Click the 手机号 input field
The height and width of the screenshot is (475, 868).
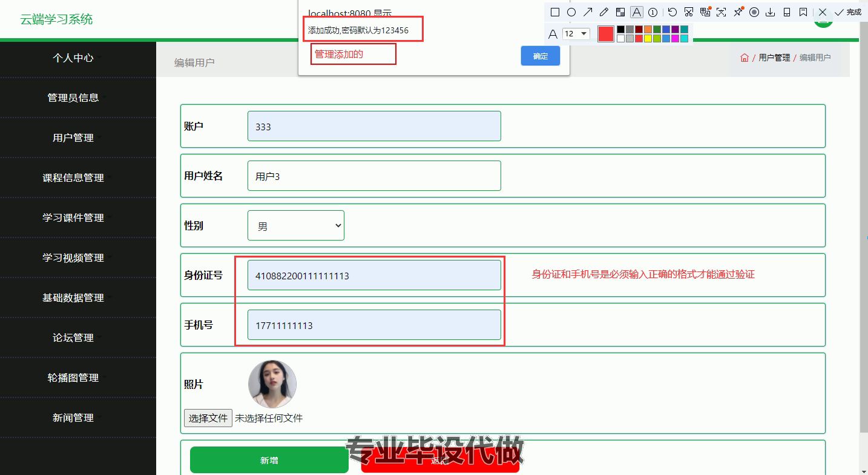pos(374,325)
